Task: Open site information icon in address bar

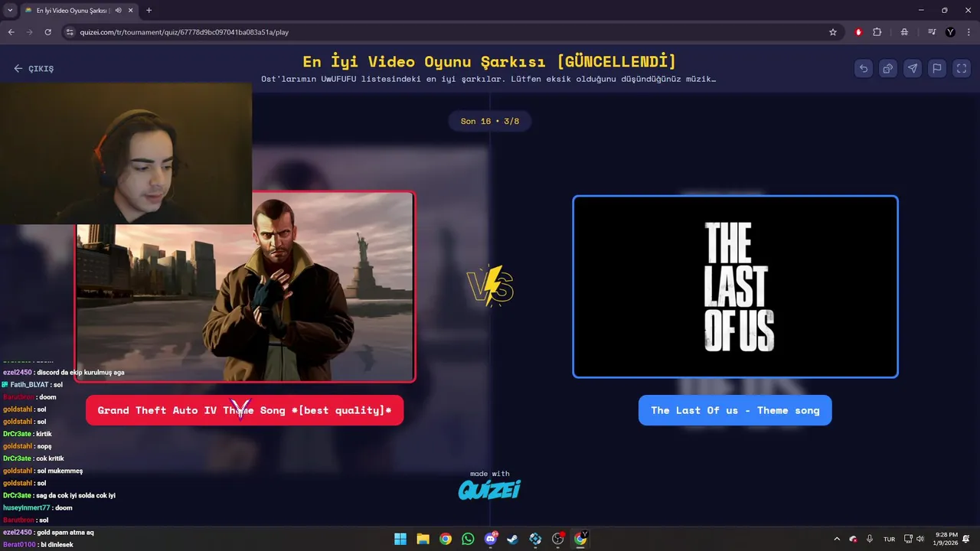Action: click(70, 32)
